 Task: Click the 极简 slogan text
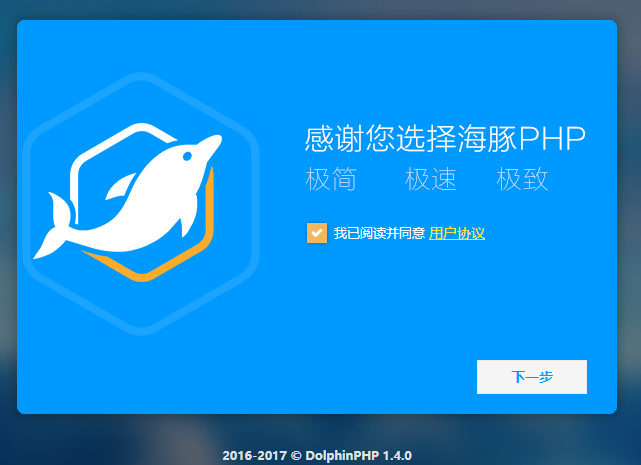click(331, 179)
